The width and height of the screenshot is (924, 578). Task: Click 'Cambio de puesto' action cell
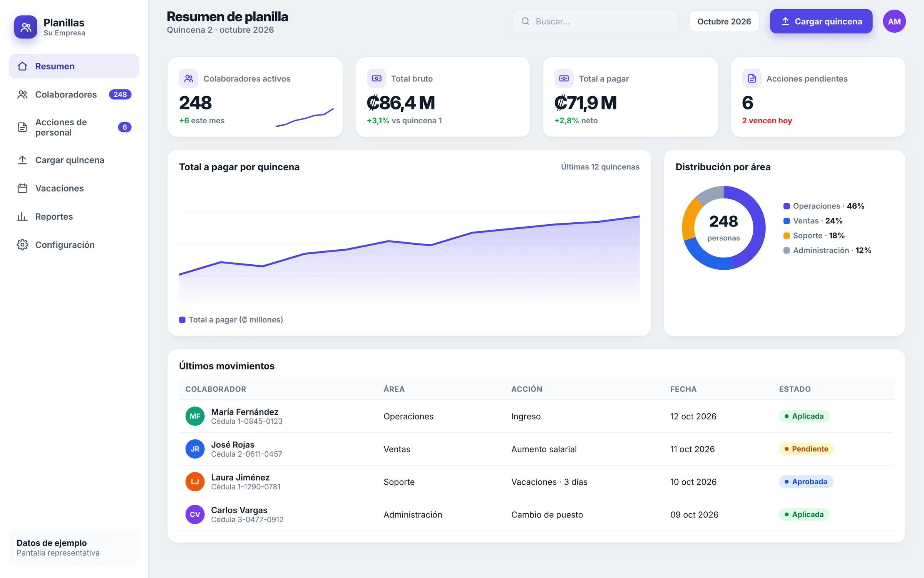[x=547, y=515]
